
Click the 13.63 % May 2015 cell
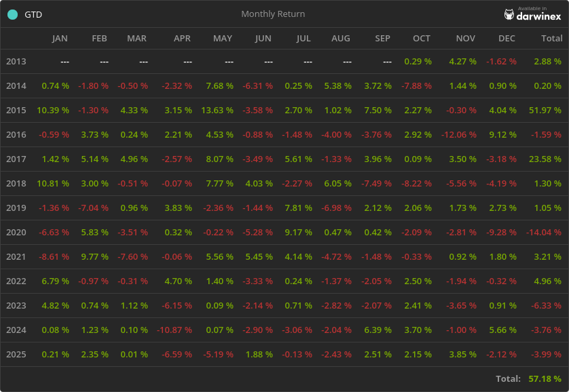219,111
